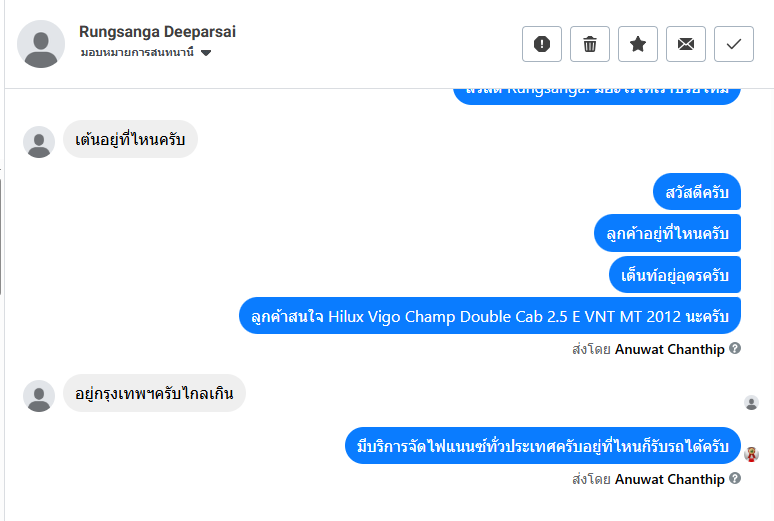Click help icon beside last Anuwat Chanthip

(x=735, y=479)
